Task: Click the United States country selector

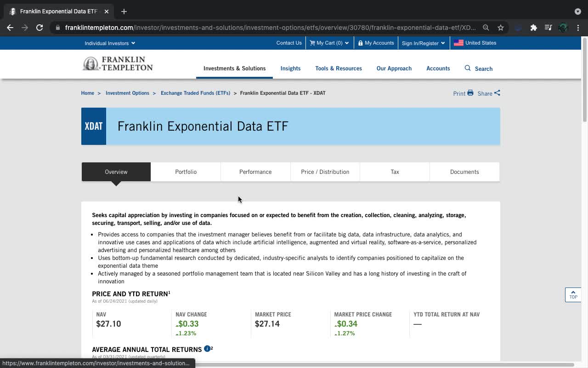Action: coord(475,43)
